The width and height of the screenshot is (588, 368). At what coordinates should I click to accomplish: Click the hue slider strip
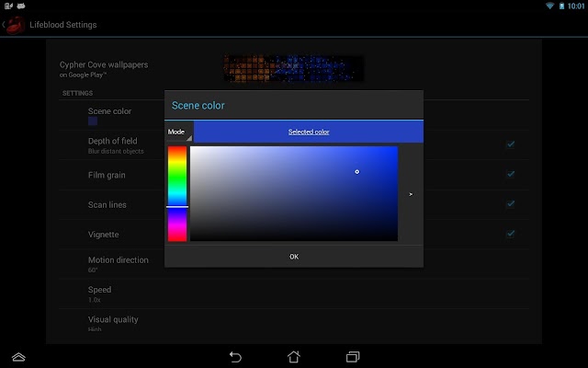click(x=177, y=194)
